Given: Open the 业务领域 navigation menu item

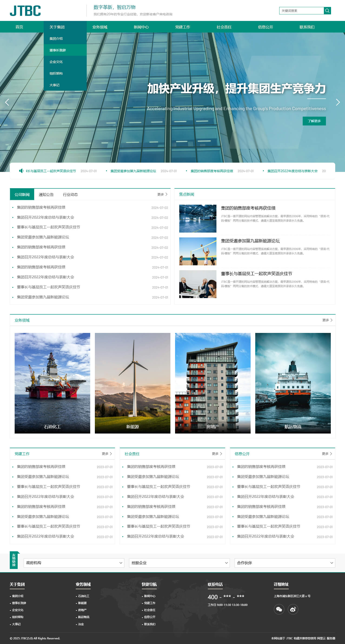Looking at the screenshot, I should 100,27.
